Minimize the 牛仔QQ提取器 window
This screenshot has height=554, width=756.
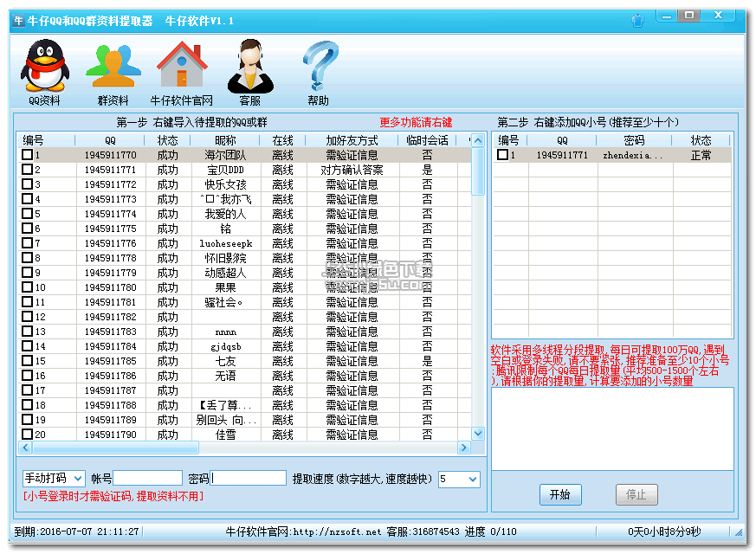(667, 16)
